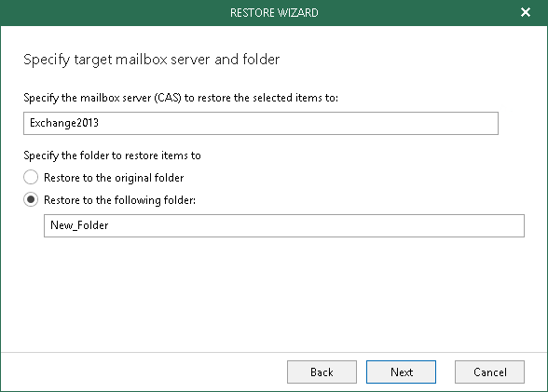This screenshot has width=548, height=392.
Task: Click the 'Restore to the original folder' label text
Action: [x=114, y=178]
